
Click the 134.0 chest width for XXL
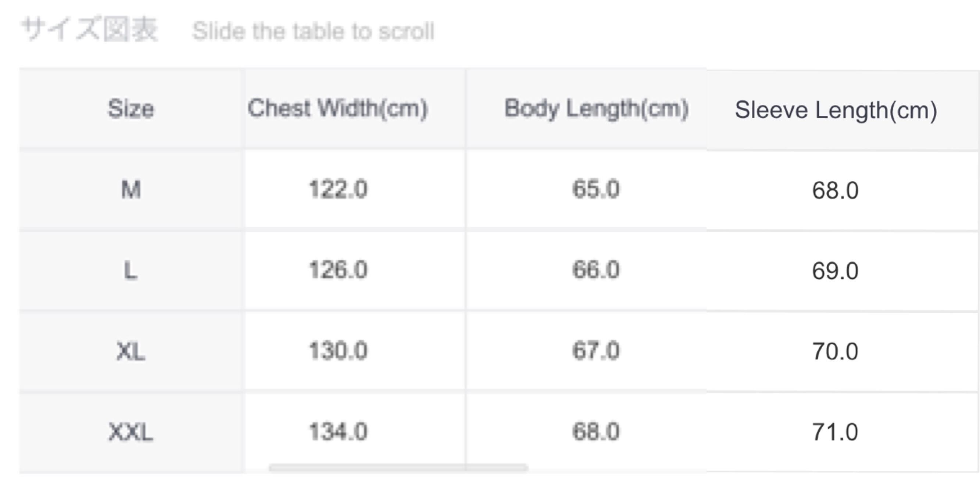(338, 432)
